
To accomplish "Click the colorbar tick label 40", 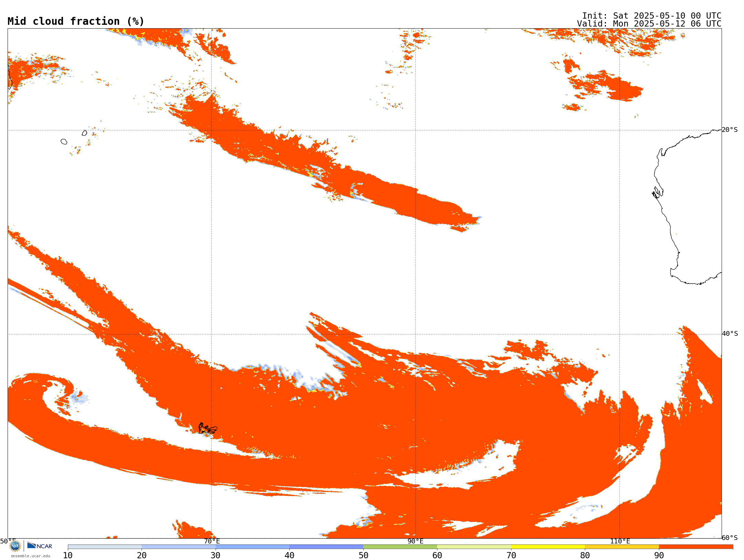I will point(289,555).
